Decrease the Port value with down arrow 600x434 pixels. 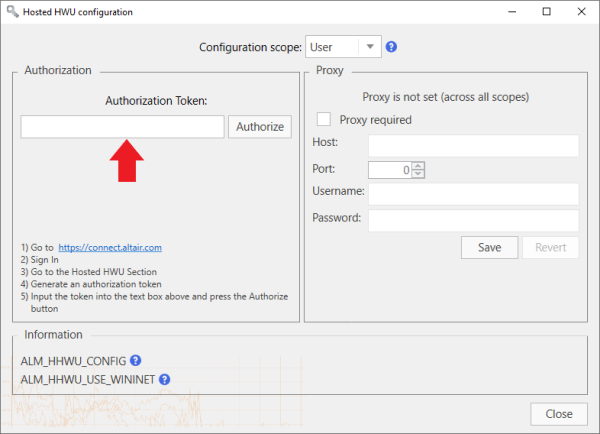(x=418, y=174)
